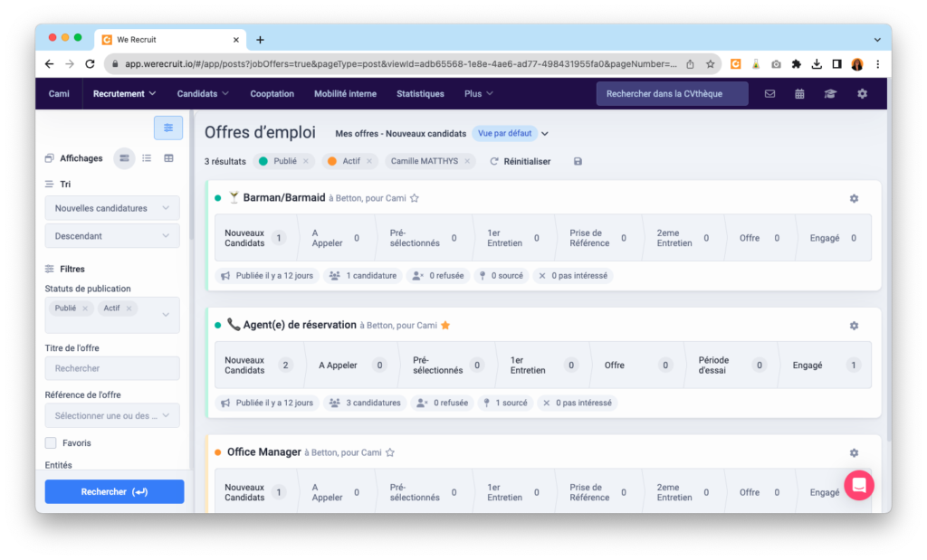This screenshot has width=927, height=560.
Task: Tick the Favoris checkbox
Action: pos(51,443)
